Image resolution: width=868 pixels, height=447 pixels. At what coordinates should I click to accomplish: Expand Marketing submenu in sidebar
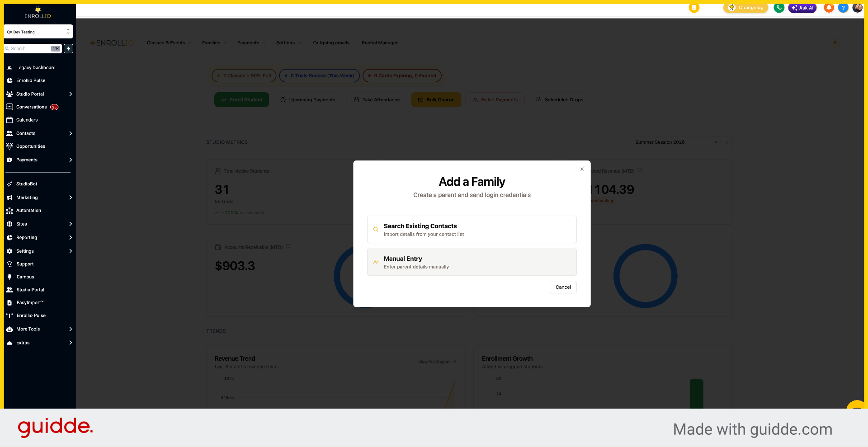[71, 198]
